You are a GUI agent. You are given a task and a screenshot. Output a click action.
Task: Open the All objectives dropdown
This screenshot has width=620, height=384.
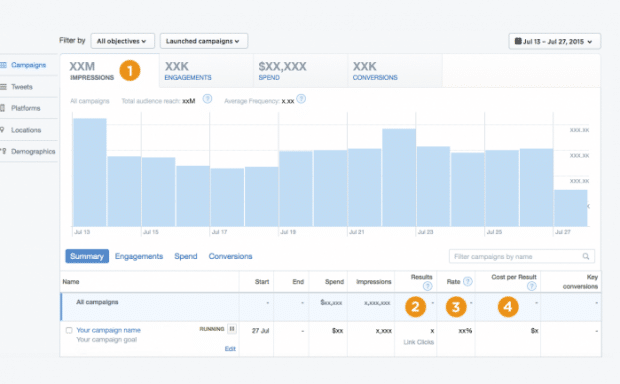(122, 41)
